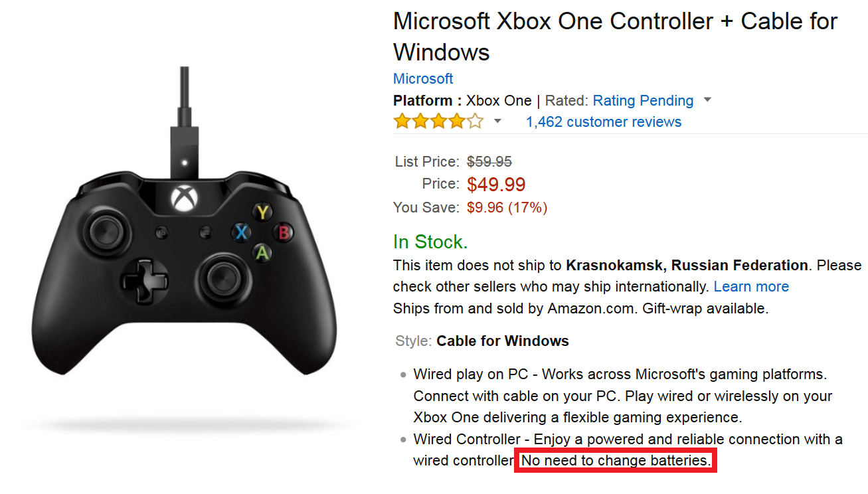The width and height of the screenshot is (868, 494).
Task: Click the D-pad on the controller image
Action: point(141,278)
